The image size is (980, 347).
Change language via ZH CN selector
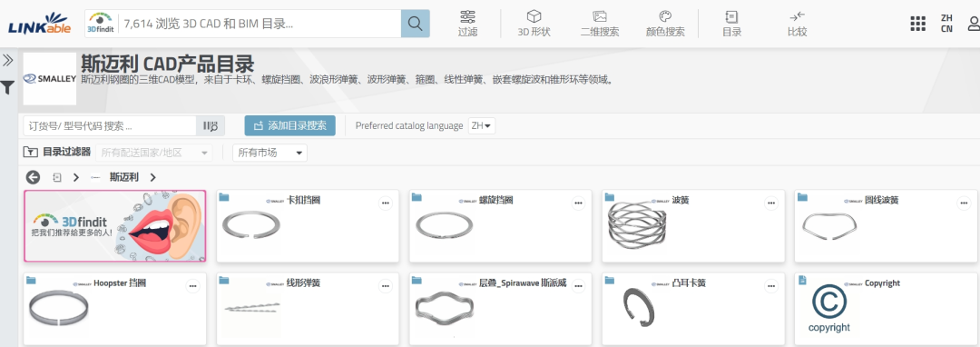pos(946,24)
